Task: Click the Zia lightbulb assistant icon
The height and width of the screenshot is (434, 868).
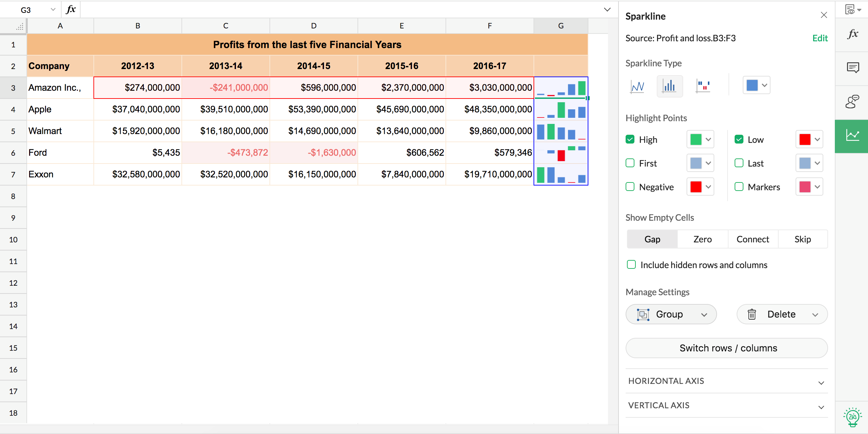Action: pyautogui.click(x=852, y=417)
